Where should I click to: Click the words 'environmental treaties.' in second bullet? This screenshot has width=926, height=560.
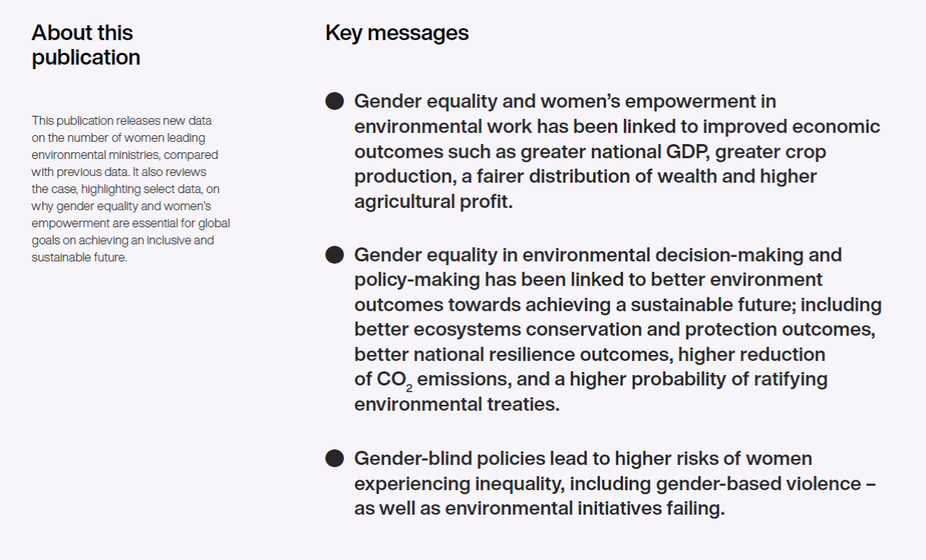point(456,405)
